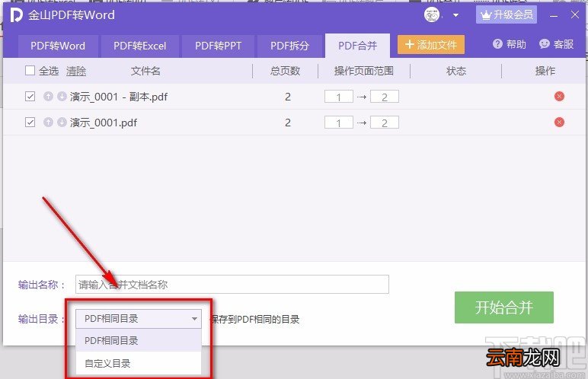Edit end page for 演示_0001.pdf
Screen dimensions: 588x379
385,123
